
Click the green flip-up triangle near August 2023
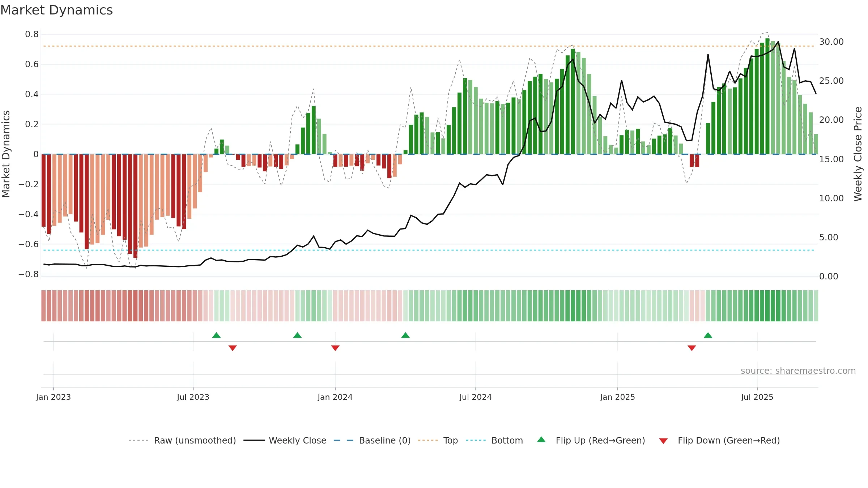[x=216, y=335]
